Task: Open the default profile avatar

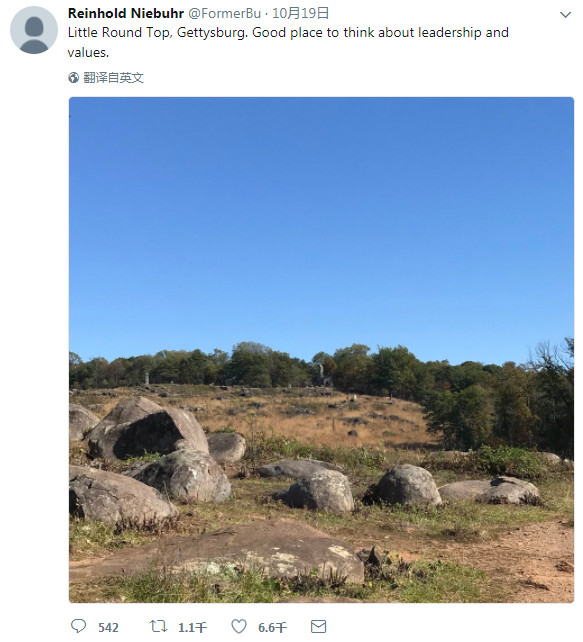Action: (34, 30)
